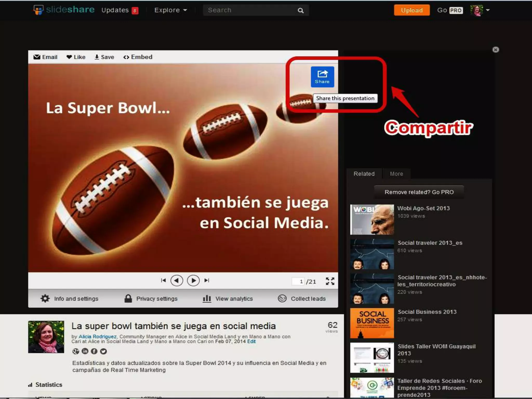Enter fullscreen with the expand icon
532x399 pixels.
[x=330, y=281]
